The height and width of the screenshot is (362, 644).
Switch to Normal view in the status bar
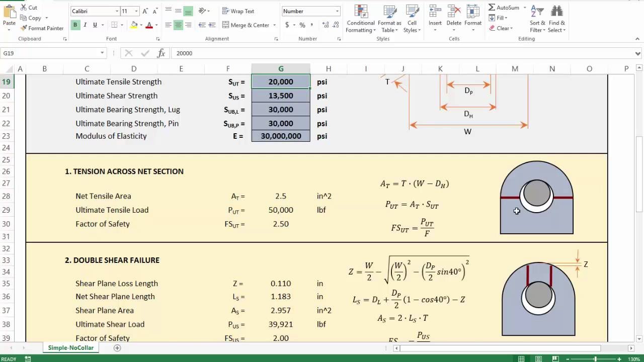522,358
